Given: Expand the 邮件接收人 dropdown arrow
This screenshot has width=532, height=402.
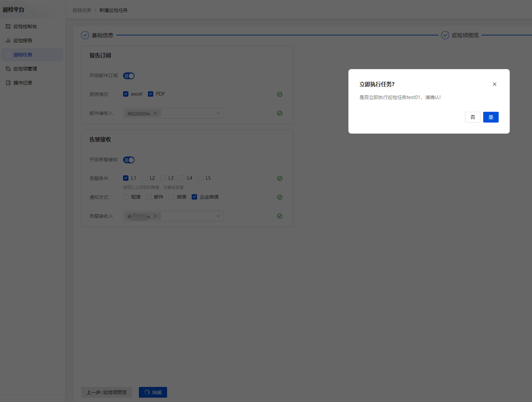Looking at the screenshot, I should point(218,113).
